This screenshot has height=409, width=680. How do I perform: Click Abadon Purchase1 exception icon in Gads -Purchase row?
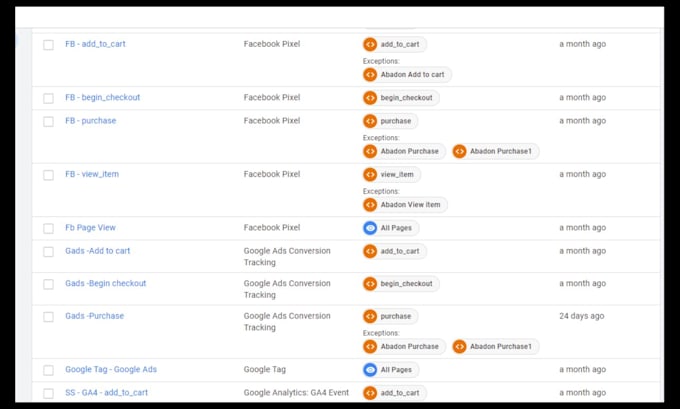click(459, 347)
